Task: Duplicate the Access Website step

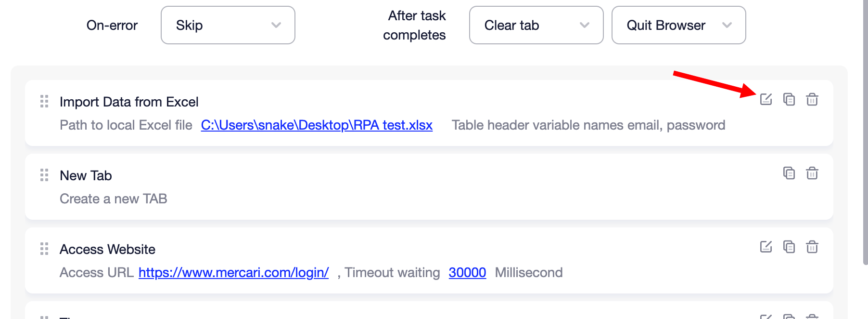Action: (x=789, y=247)
